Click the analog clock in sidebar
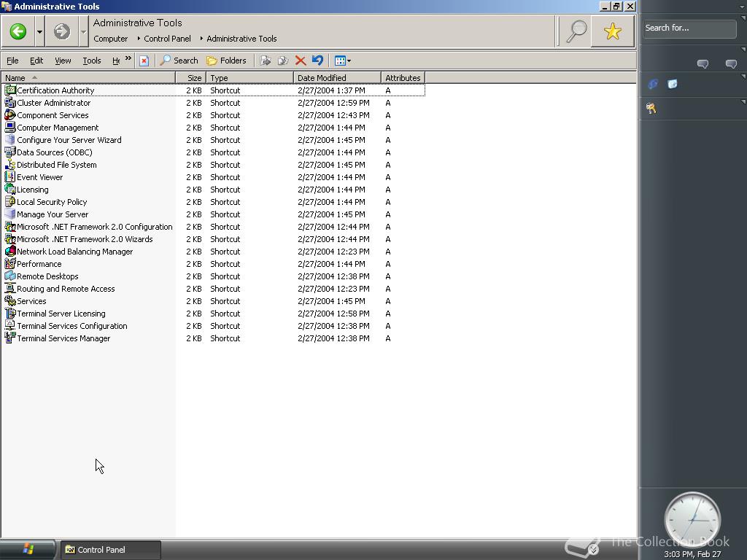The image size is (747, 560). click(x=692, y=519)
